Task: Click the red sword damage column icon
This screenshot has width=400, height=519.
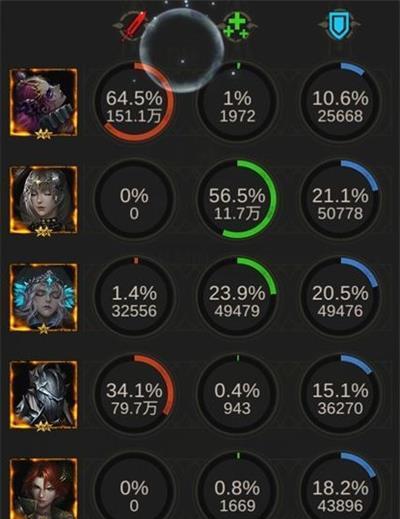Action: [x=134, y=26]
